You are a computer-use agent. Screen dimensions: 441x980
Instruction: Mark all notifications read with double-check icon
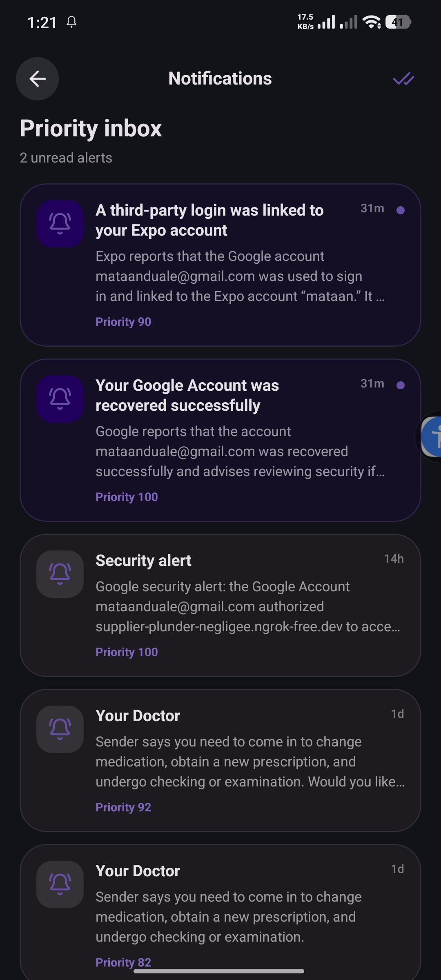pos(403,79)
